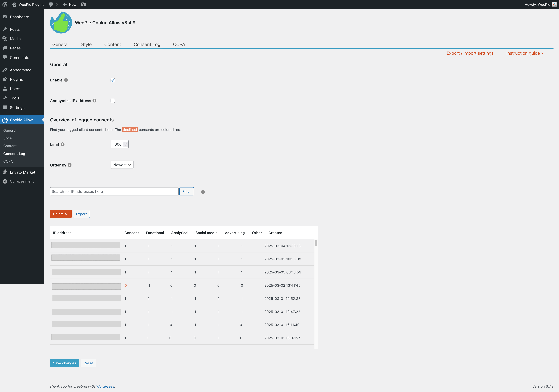Open Export / Import settings link

[470, 53]
